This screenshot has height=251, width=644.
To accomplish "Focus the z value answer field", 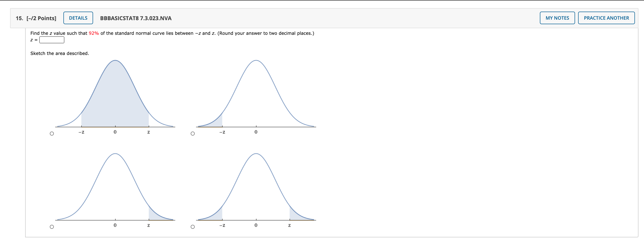I will (x=52, y=40).
